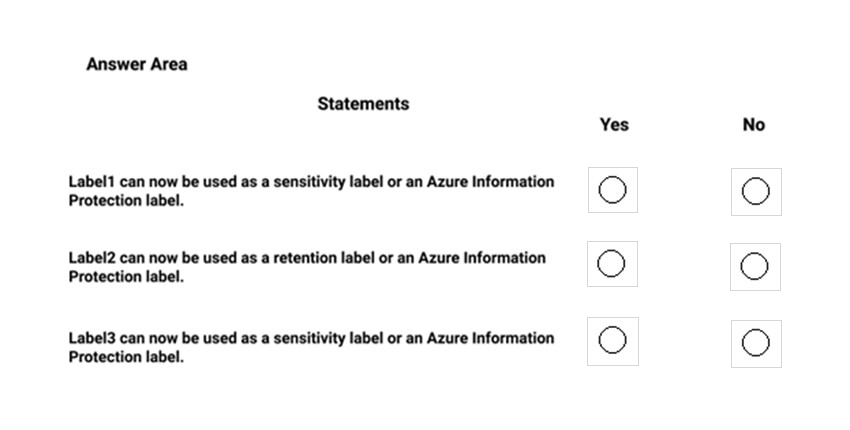This screenshot has width=850, height=430.
Task: Click the Answer Area title
Action: coord(137,64)
